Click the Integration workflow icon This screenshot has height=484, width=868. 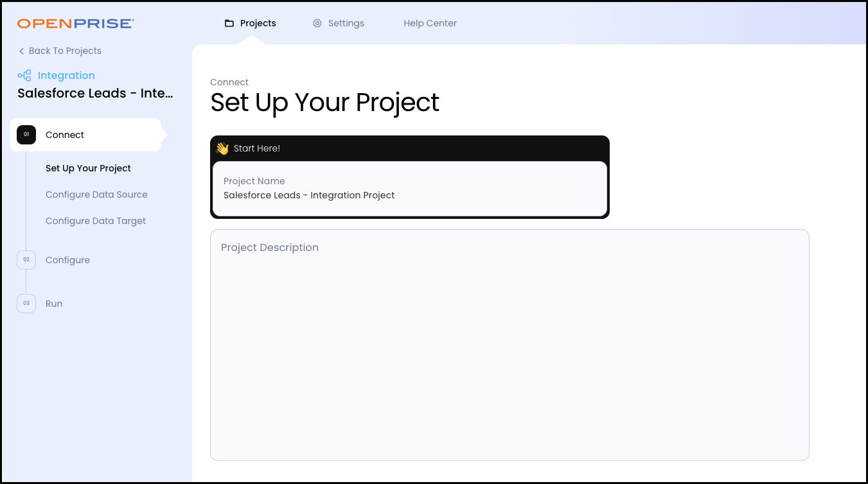pos(24,76)
